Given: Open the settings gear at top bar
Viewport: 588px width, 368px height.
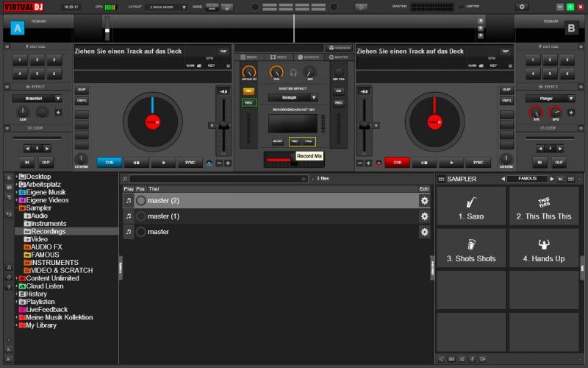Looking at the screenshot, I should 523,7.
